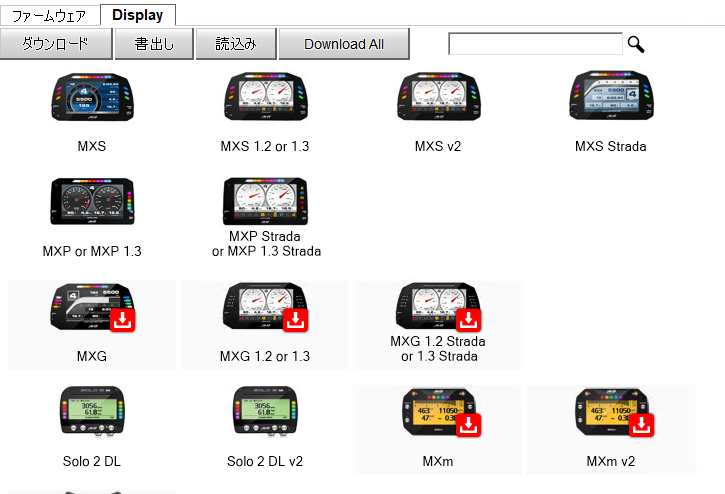
Task: Click the 'MXS Strada' label
Action: (611, 146)
